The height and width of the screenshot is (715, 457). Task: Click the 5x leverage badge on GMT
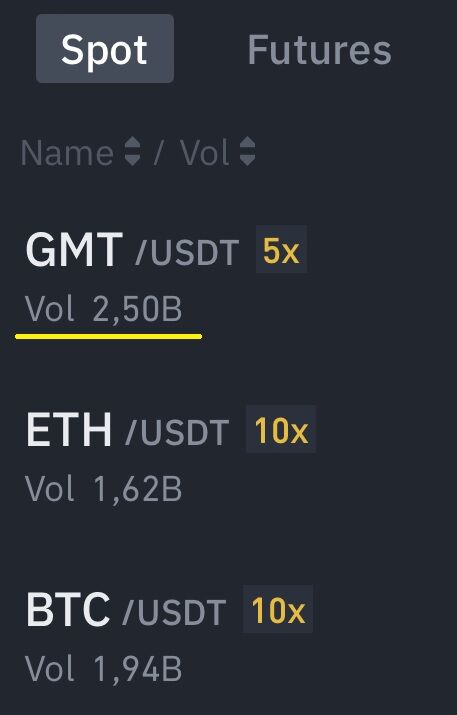point(281,249)
